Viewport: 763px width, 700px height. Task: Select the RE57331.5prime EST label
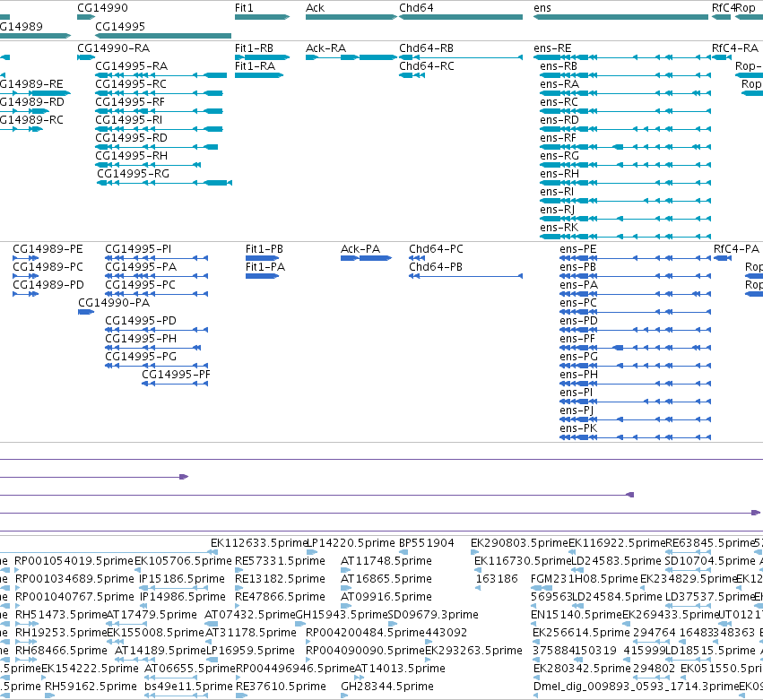(280, 561)
